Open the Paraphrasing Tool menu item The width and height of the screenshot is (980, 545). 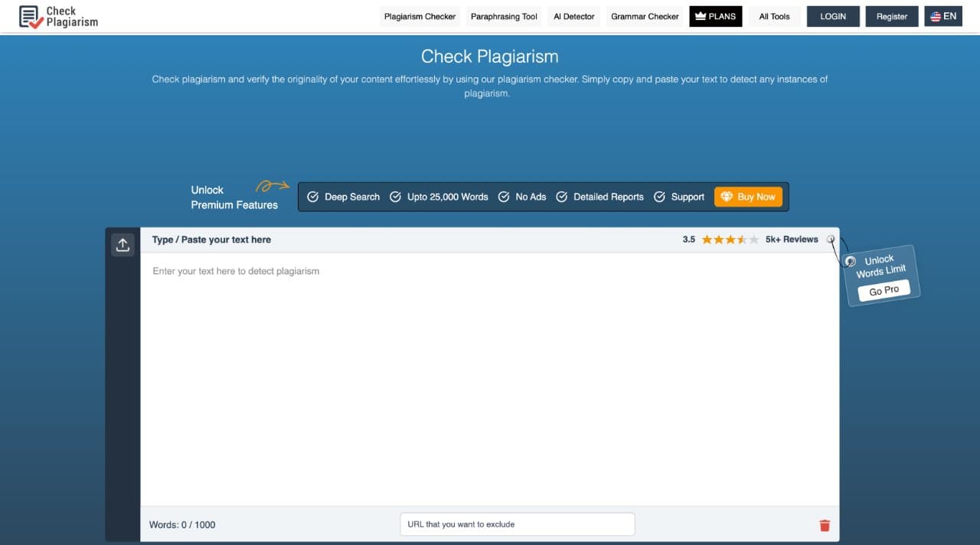[504, 16]
